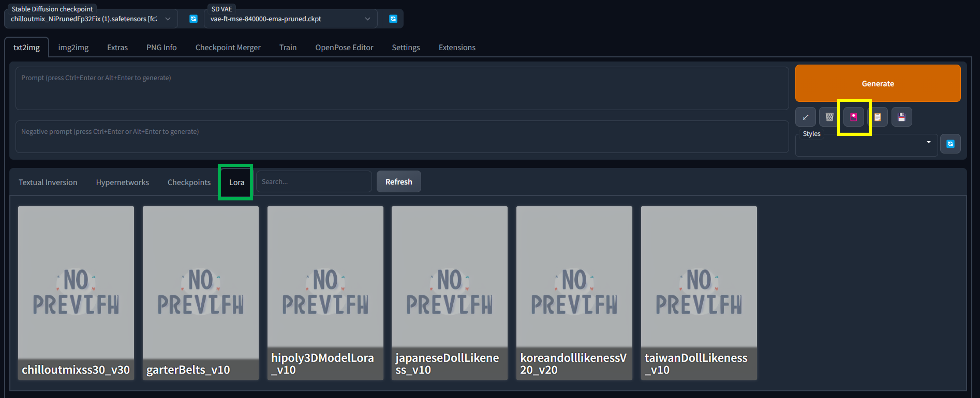Select the koreandolllikenessV20_v20 Lora card
Screen dimensions: 980x398
click(574, 293)
